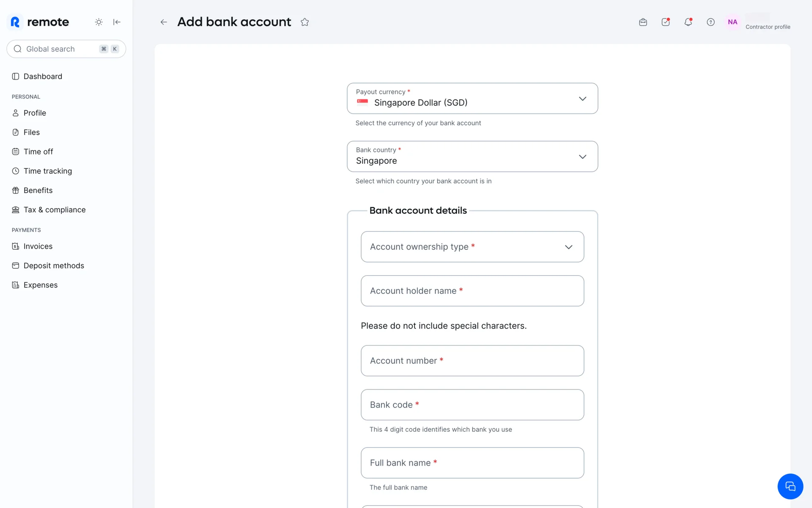Open the Invoices page

pyautogui.click(x=38, y=246)
